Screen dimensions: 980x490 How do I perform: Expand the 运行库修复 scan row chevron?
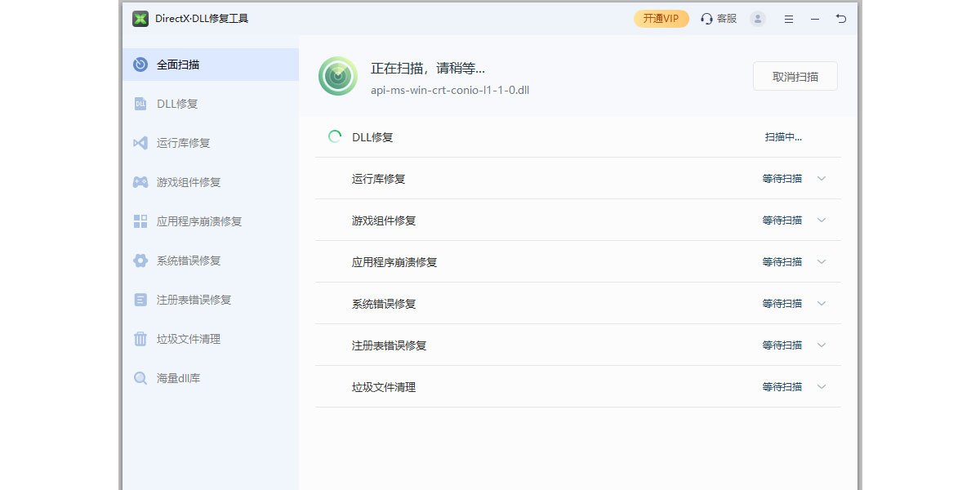tap(822, 179)
